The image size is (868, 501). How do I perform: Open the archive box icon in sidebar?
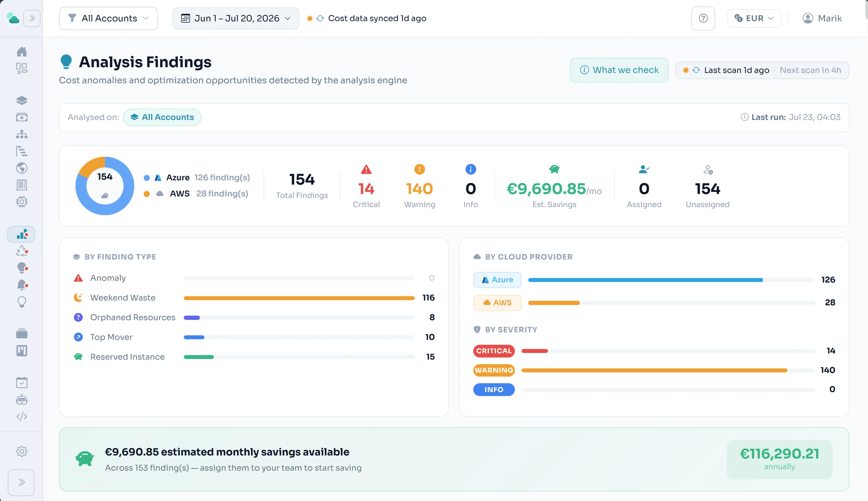coord(21,333)
